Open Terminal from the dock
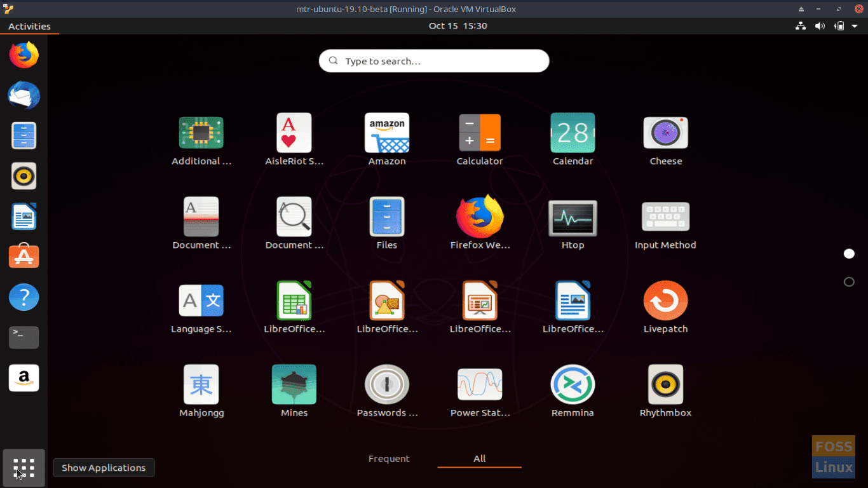Screen dimensions: 868x488 click(24, 337)
